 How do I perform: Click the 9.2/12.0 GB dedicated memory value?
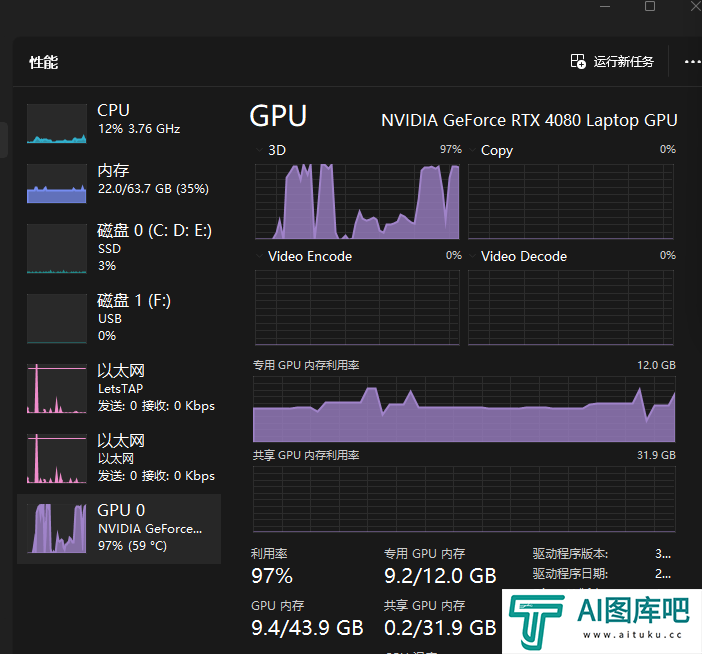(440, 576)
